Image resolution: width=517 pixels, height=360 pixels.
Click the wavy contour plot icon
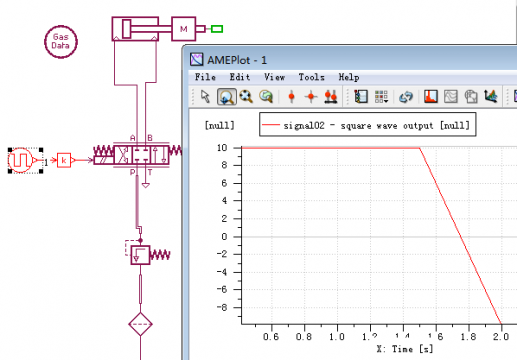(451, 96)
